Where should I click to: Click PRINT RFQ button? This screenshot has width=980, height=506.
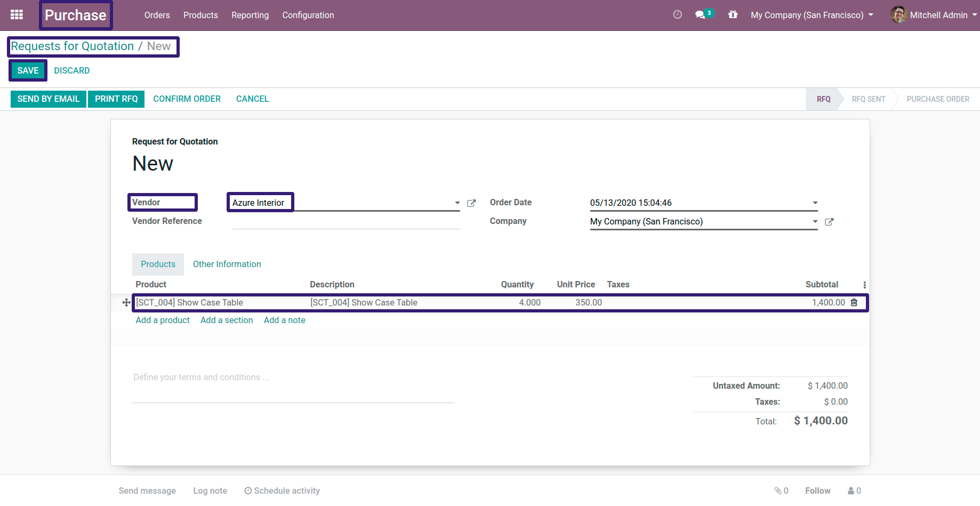pyautogui.click(x=116, y=99)
